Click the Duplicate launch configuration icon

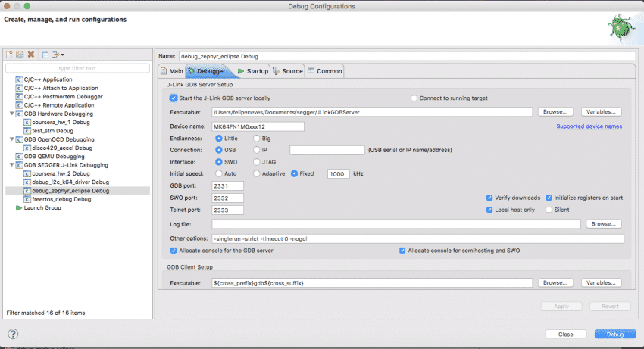(x=20, y=55)
